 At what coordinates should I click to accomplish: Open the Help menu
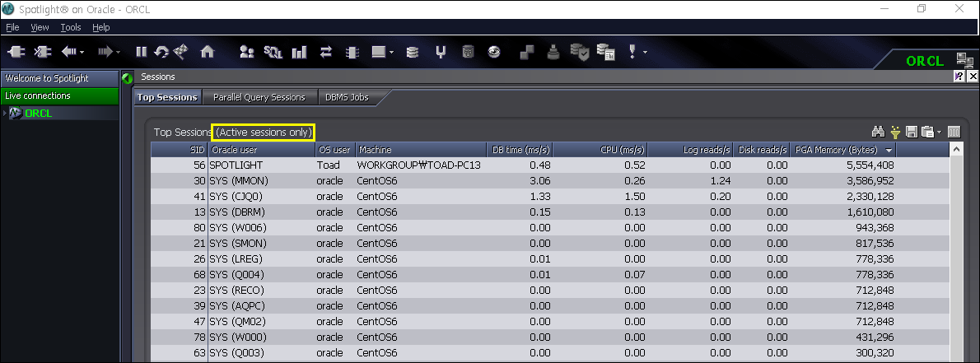click(101, 27)
